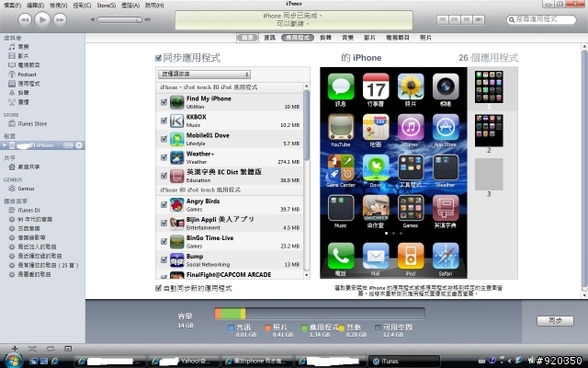Viewport: 588px width, 368px height.
Task: Select Podcast in the library sidebar
Action: coord(27,75)
